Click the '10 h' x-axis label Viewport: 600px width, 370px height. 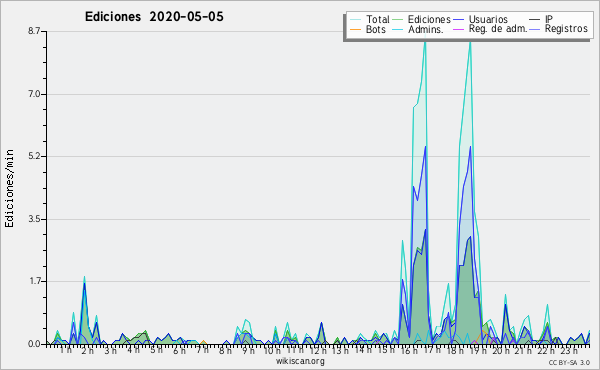(x=272, y=350)
